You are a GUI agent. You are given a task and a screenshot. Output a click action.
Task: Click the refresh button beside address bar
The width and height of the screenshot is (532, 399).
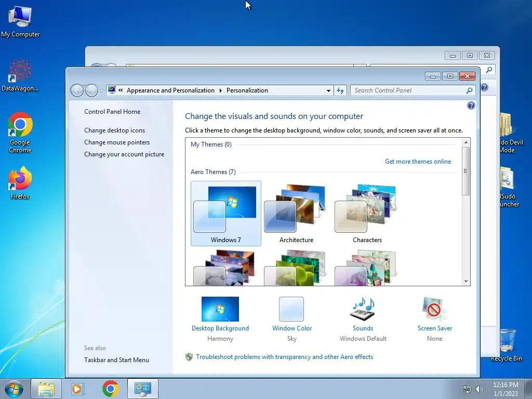point(340,90)
